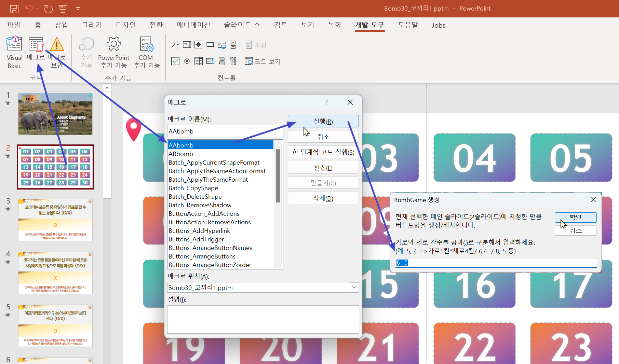Insert an Option Button control
The width and height of the screenshot is (619, 364).
point(187,61)
